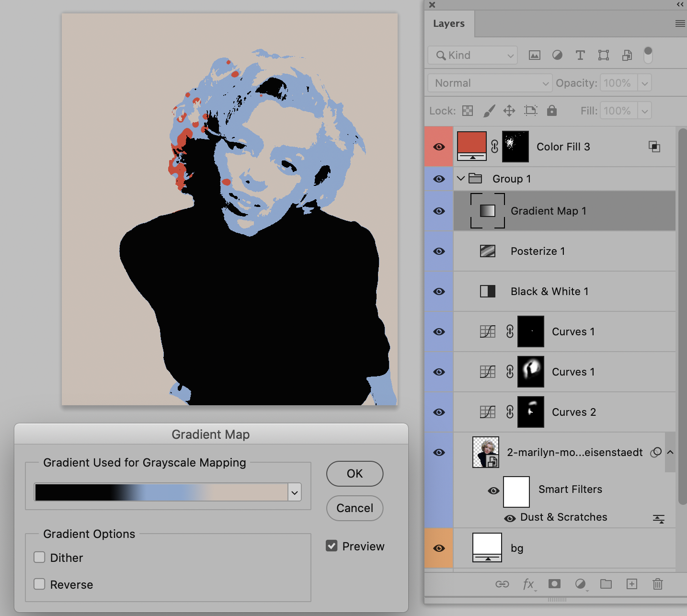Click OK in Gradient Map dialog
This screenshot has width=687, height=616.
click(x=355, y=474)
